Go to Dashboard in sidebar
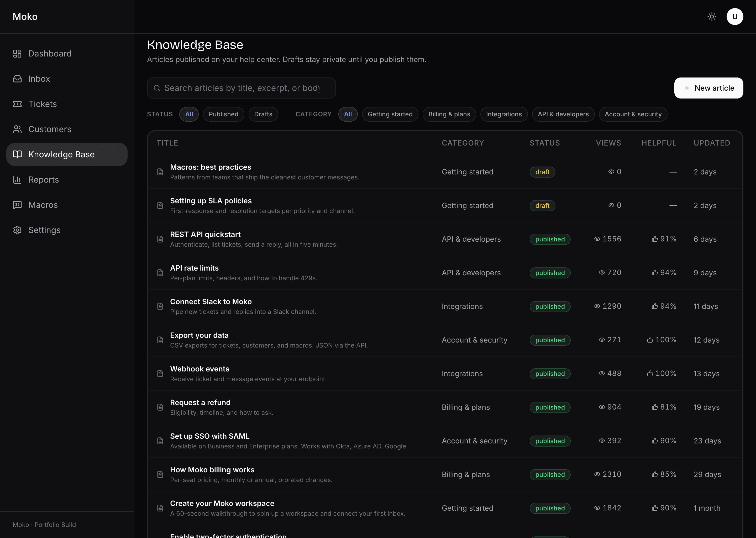This screenshot has height=538, width=756. pos(67,54)
